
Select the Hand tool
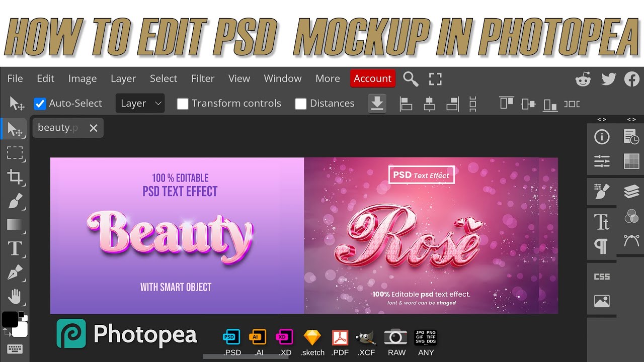pos(15,297)
